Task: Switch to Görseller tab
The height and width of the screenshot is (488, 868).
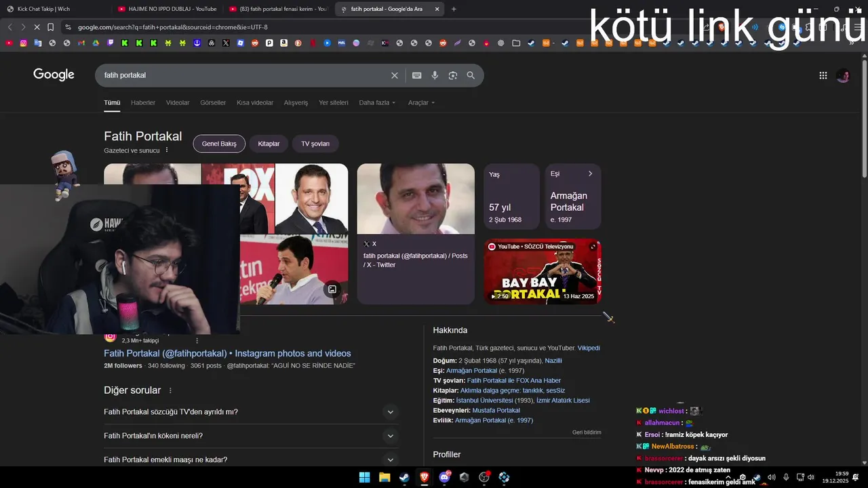Action: point(213,103)
